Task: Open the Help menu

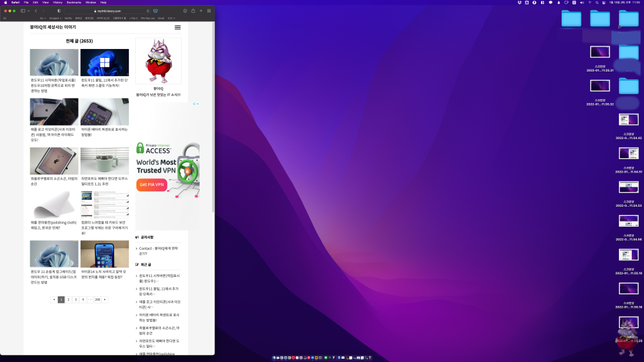Action: click(104, 3)
